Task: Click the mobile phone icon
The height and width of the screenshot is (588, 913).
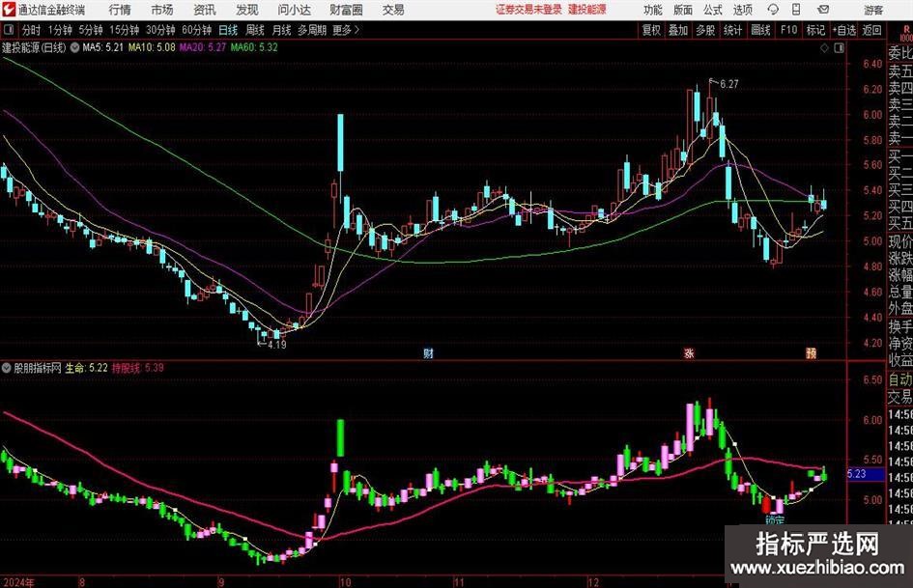Action: click(796, 10)
